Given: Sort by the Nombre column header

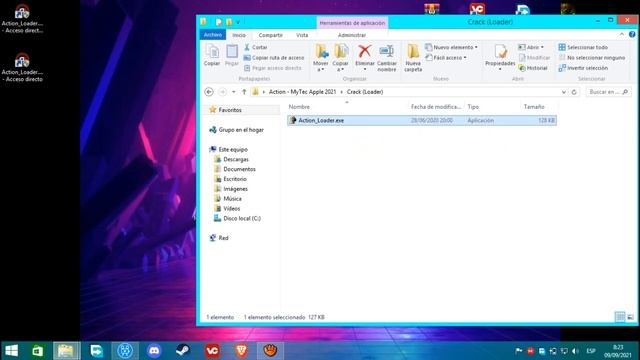Looking at the screenshot, I should [x=299, y=107].
